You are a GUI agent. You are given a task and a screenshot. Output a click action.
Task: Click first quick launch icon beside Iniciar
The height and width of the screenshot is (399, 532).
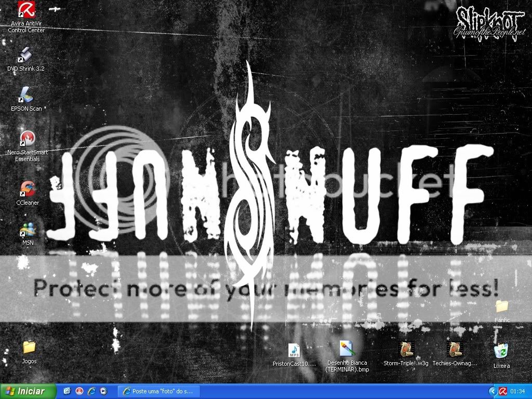(x=67, y=391)
